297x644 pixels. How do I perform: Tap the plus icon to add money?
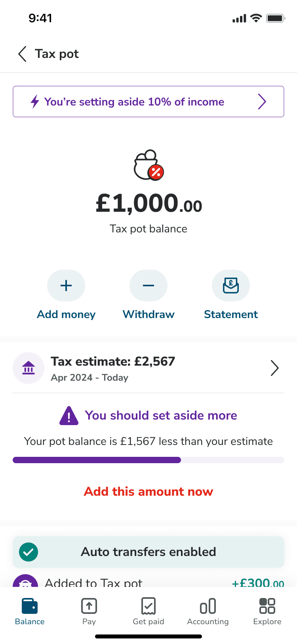[x=66, y=286]
